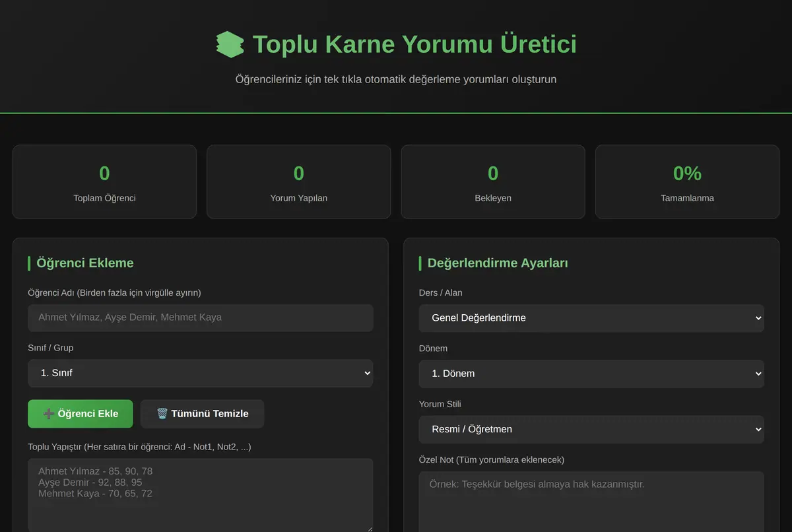Open the Yorum Stili dropdown
The height and width of the screenshot is (532, 792).
coord(591,429)
